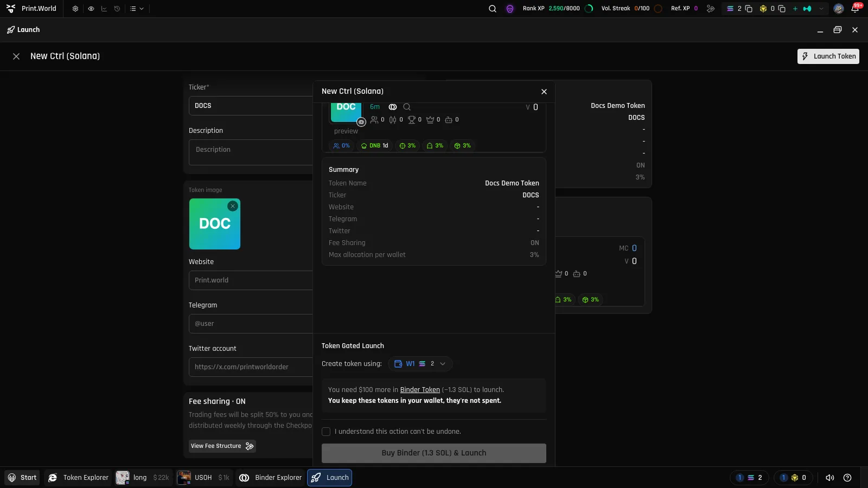
Task: Copy the BNB wallet address in top bar
Action: pyautogui.click(x=782, y=9)
